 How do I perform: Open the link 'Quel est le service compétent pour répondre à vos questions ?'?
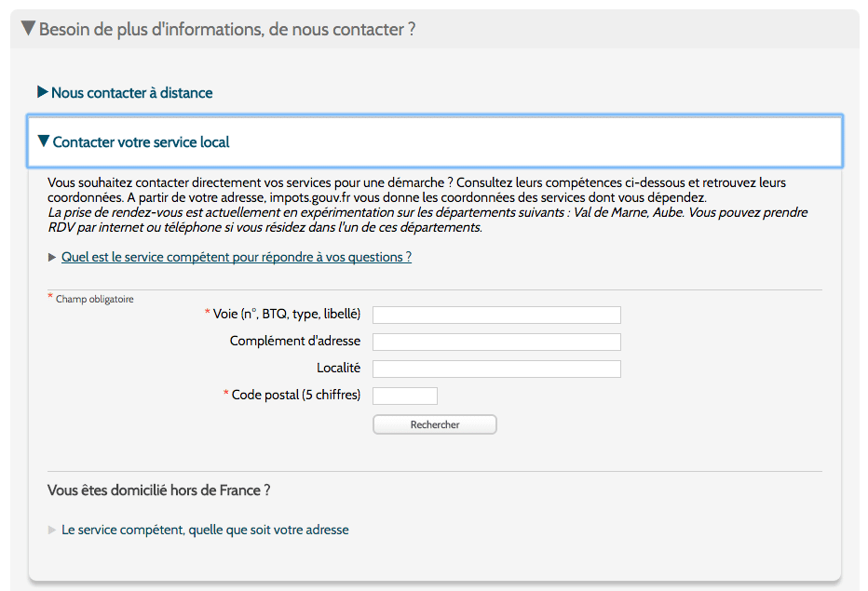pos(237,257)
